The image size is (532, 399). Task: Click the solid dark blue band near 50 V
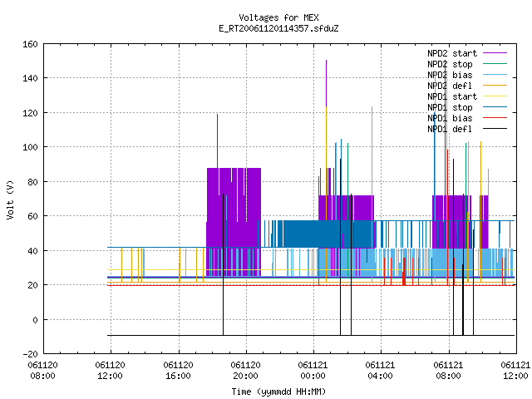tap(328, 234)
